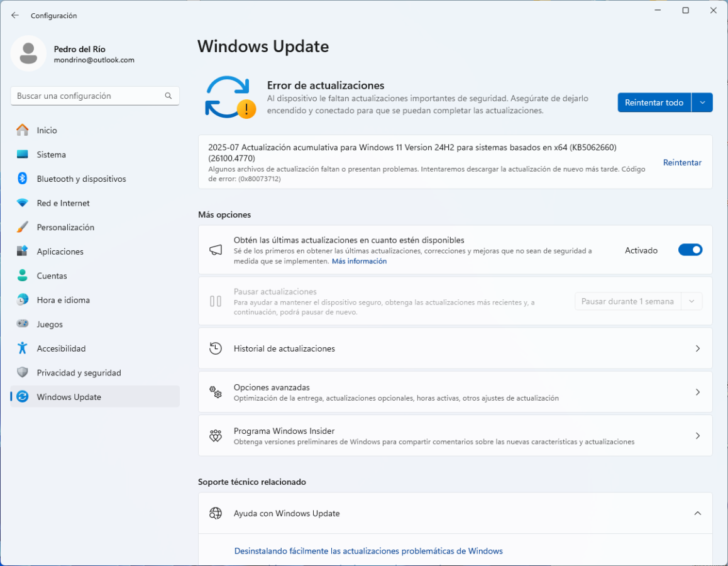
Task: Click the Hora e idioma clock icon
Action: tap(22, 299)
